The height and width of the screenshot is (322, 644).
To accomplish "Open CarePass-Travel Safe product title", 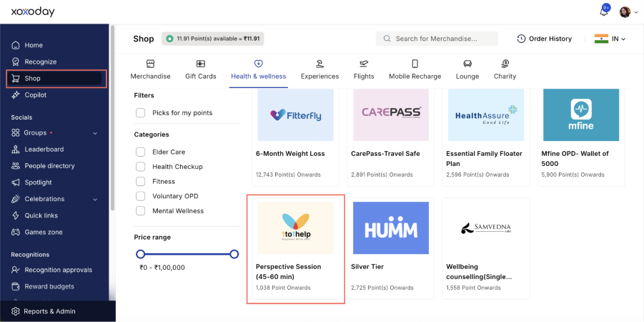I will tap(386, 153).
